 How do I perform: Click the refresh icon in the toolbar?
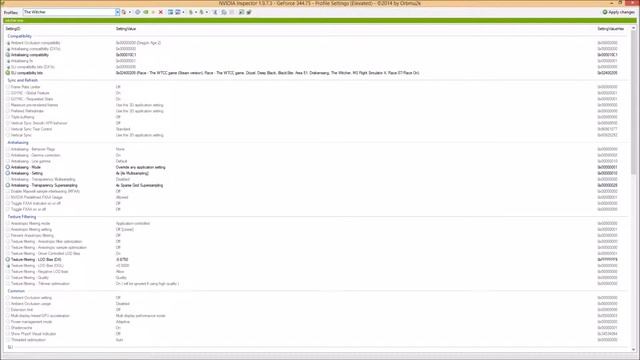tap(138, 12)
